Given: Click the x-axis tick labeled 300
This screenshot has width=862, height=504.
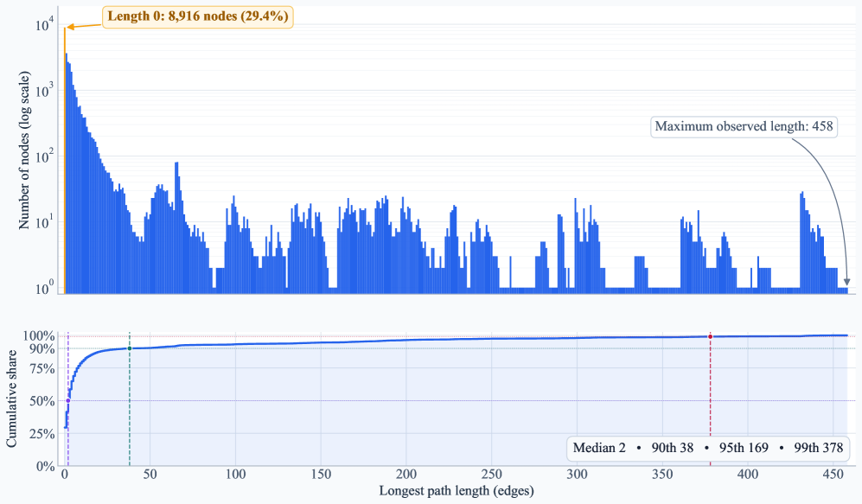Looking at the screenshot, I should (x=578, y=475).
